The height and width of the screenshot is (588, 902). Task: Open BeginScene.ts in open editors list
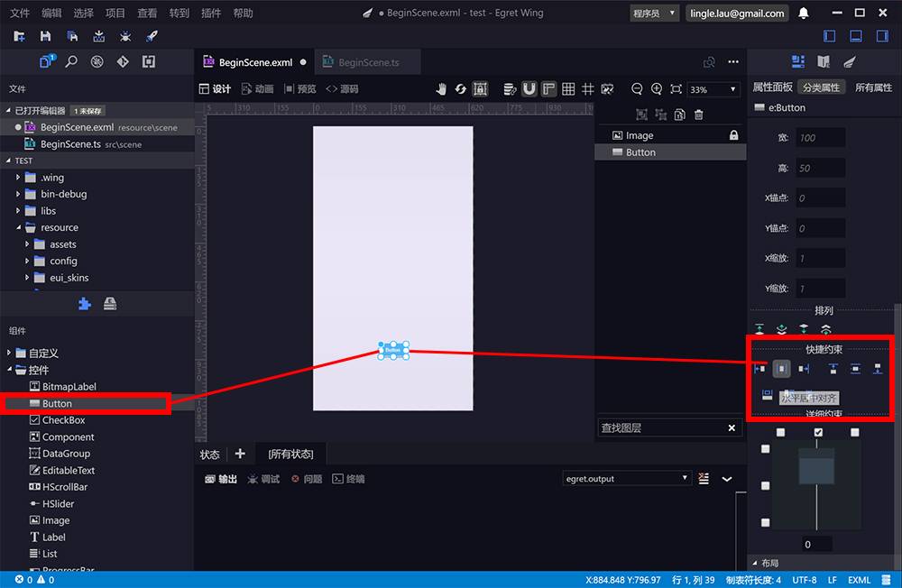tap(97, 143)
